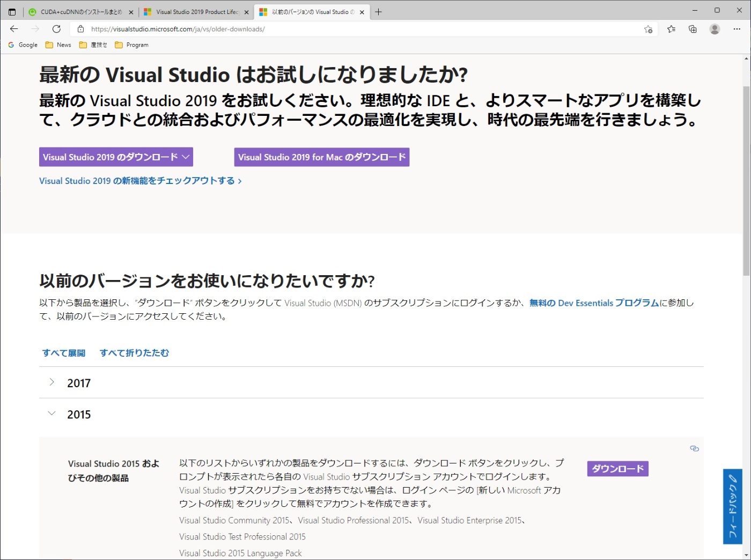
Task: Open Visual Studio 2019 の新機能をチェックアウトする link
Action: 141,181
